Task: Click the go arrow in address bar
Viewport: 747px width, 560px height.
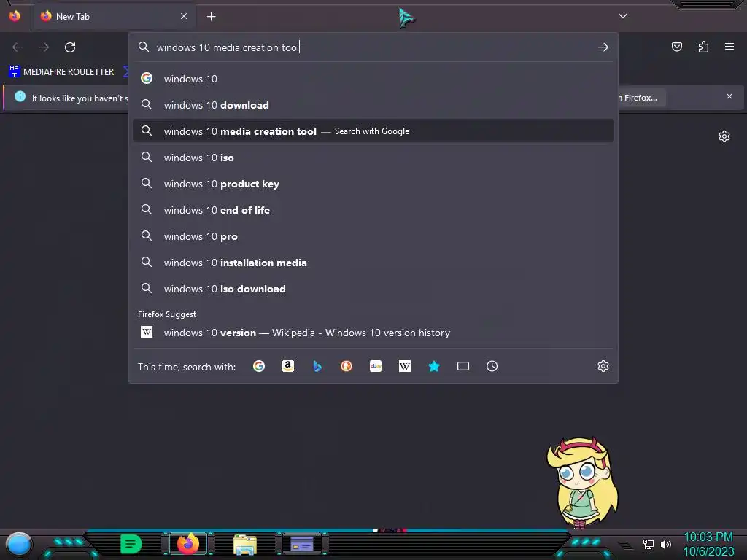Action: coord(603,47)
